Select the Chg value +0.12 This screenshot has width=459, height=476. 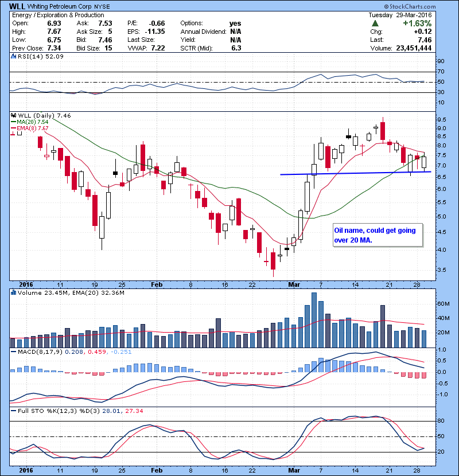(422, 32)
